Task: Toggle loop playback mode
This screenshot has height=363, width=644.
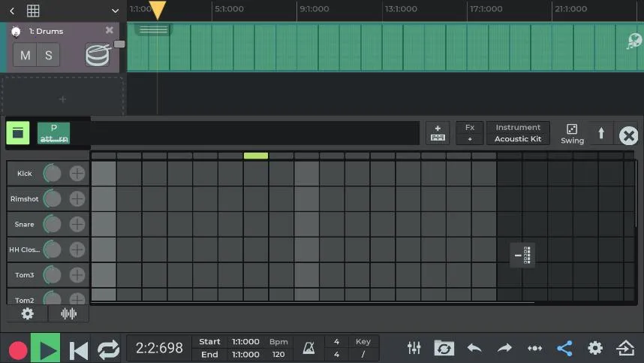Action: click(108, 349)
